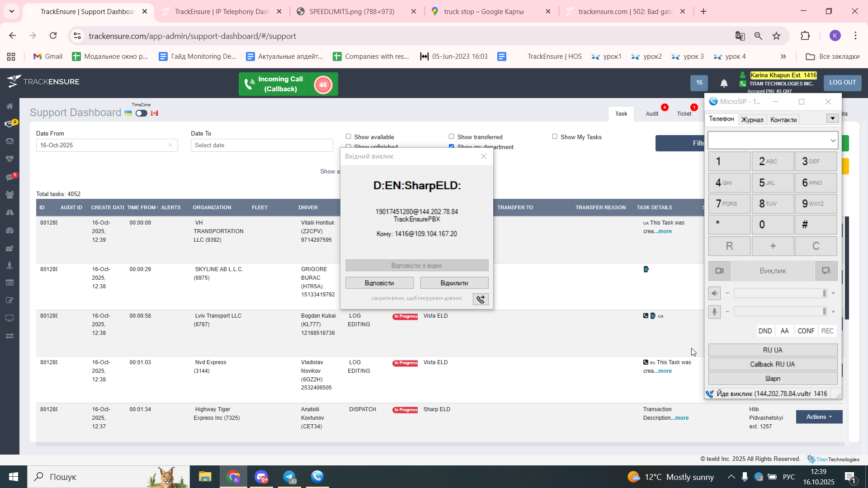The image size is (868, 488).
Task: Answer call with the Відповісти button
Action: 379,283
